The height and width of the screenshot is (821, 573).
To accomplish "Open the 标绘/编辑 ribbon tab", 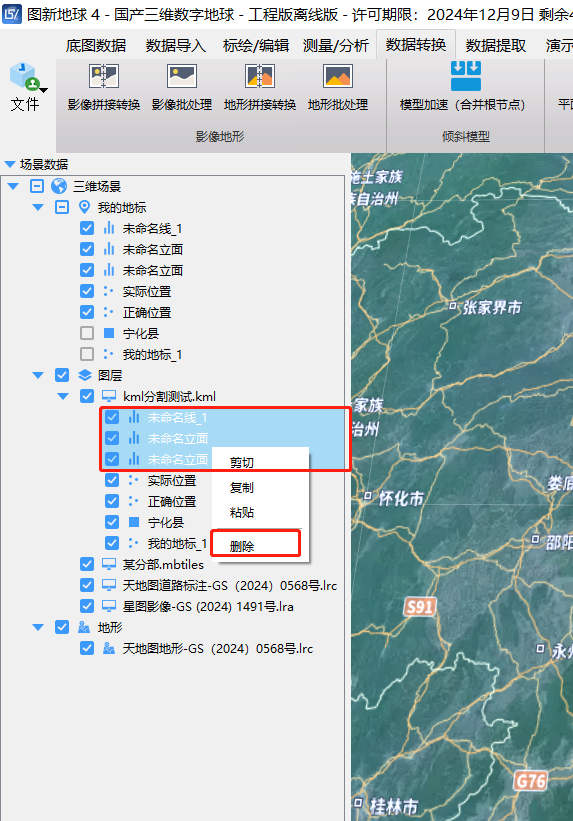I will tap(256, 46).
